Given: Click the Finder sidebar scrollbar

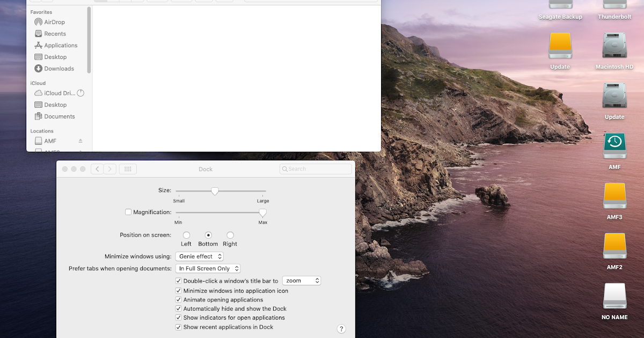Looking at the screenshot, I should [89, 40].
